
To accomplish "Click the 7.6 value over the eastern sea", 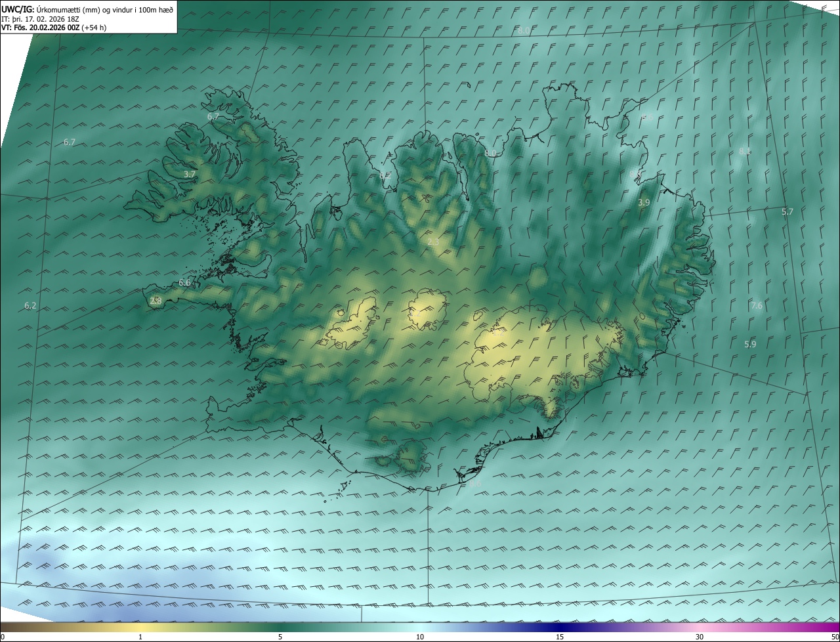I will (757, 305).
